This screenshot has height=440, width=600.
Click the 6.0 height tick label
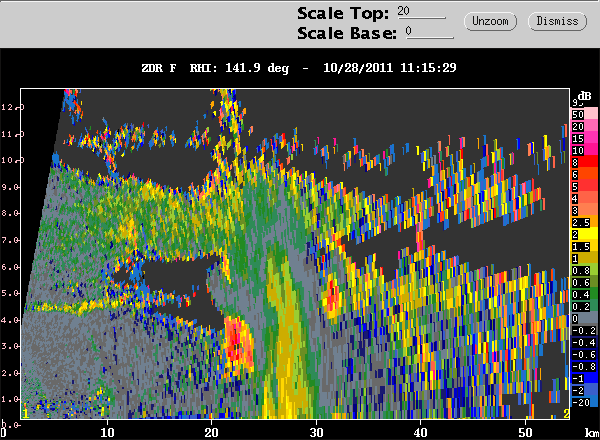point(9,267)
